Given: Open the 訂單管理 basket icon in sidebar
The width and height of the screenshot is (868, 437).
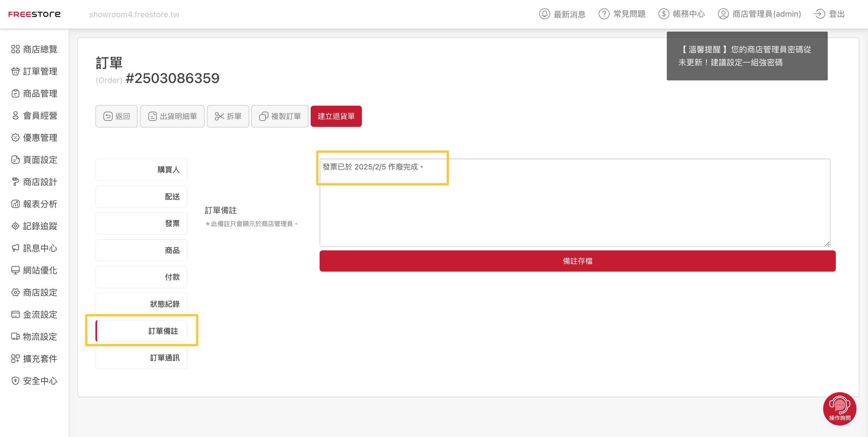Looking at the screenshot, I should [x=15, y=71].
